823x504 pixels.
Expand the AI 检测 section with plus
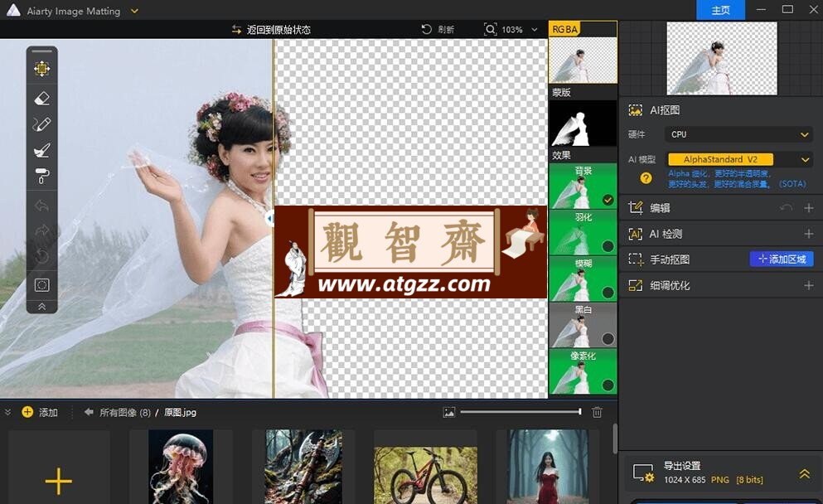pyautogui.click(x=808, y=234)
